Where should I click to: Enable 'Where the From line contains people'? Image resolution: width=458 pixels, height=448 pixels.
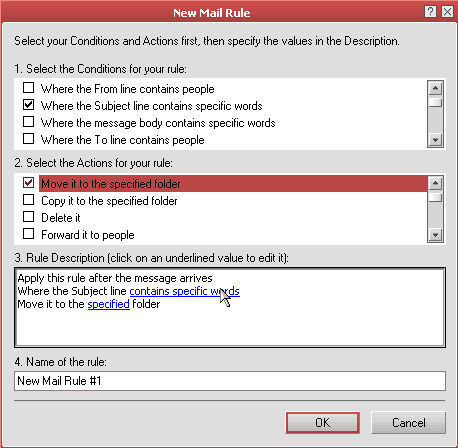coord(29,88)
